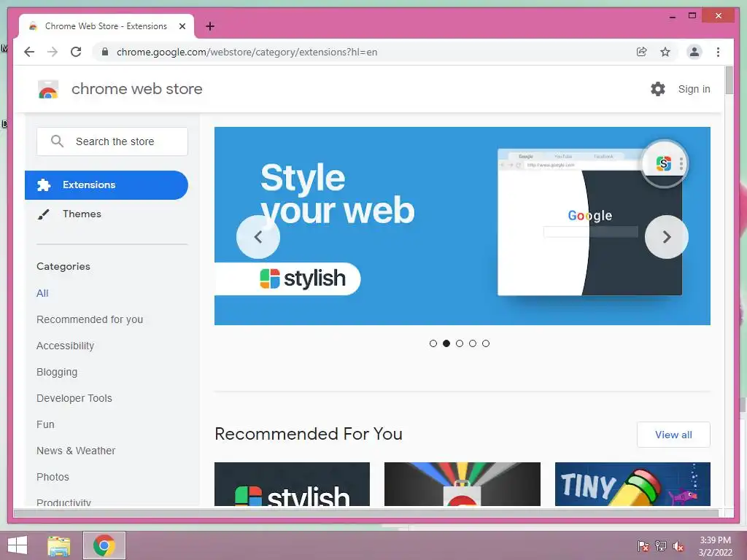Open the Fun category
Image resolution: width=747 pixels, height=560 pixels.
tap(45, 424)
